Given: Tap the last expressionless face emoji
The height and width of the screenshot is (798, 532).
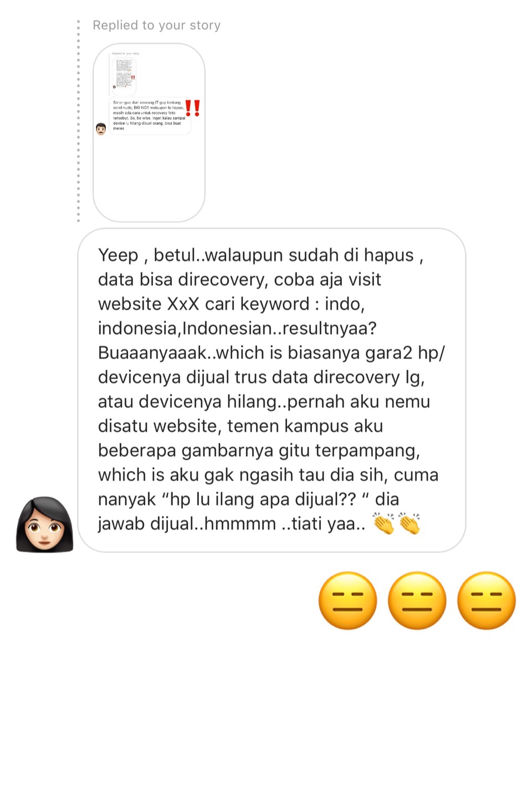Looking at the screenshot, I should (487, 600).
